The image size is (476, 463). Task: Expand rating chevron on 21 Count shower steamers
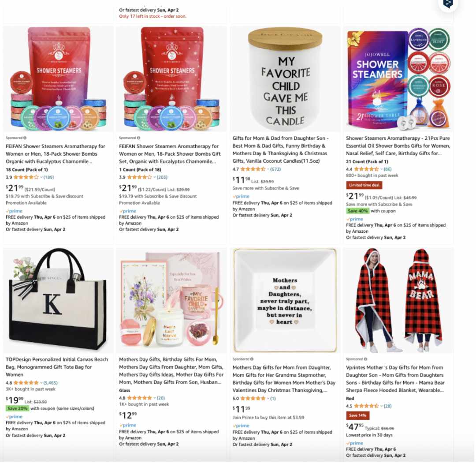(x=382, y=169)
